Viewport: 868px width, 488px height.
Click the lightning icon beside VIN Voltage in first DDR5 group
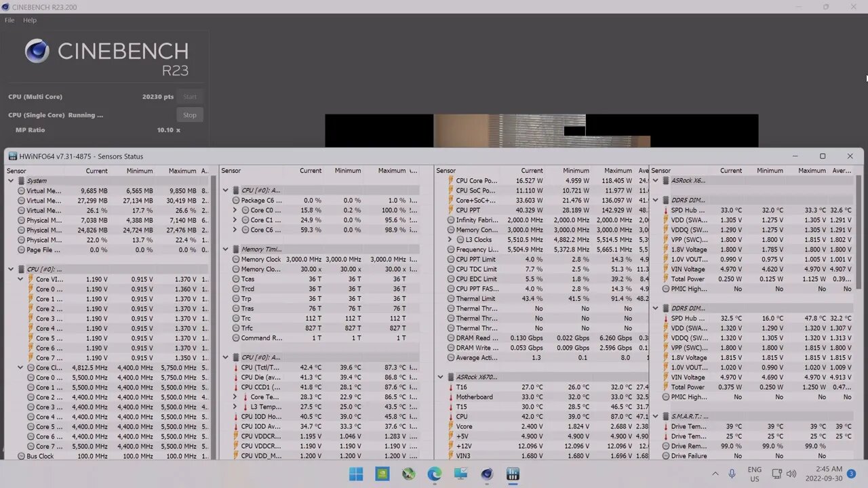(x=666, y=269)
